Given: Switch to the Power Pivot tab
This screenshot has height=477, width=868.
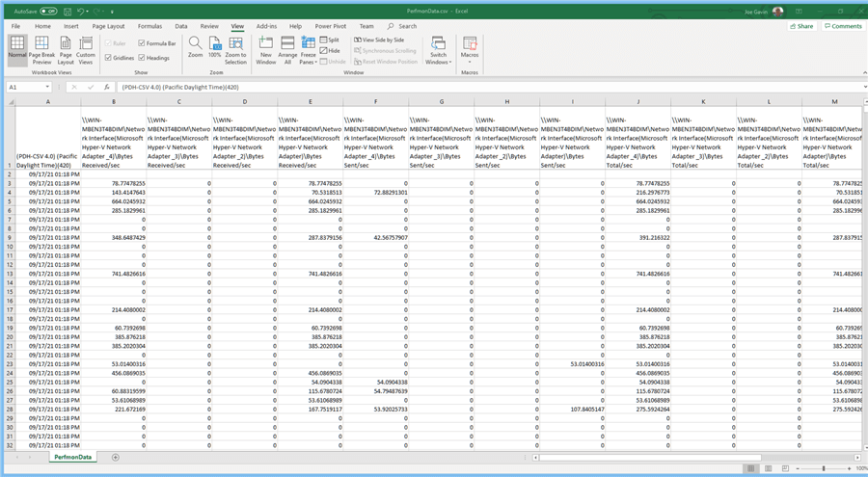Looking at the screenshot, I should 330,26.
